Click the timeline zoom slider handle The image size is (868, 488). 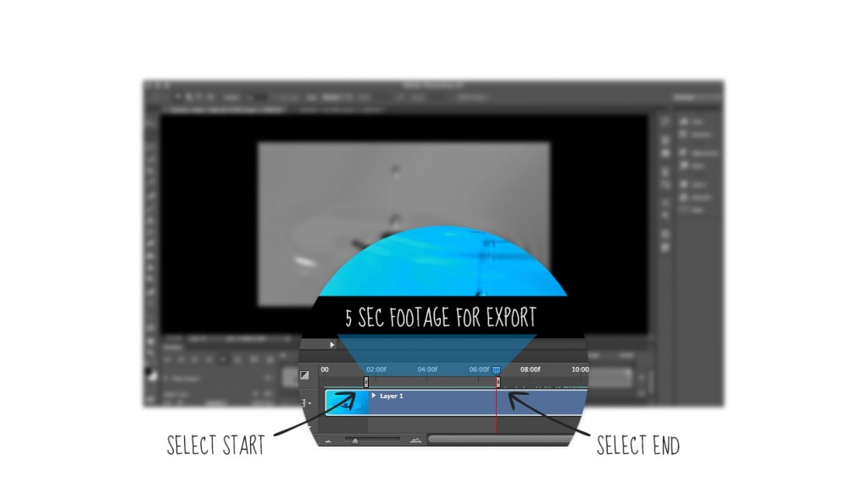pos(355,441)
